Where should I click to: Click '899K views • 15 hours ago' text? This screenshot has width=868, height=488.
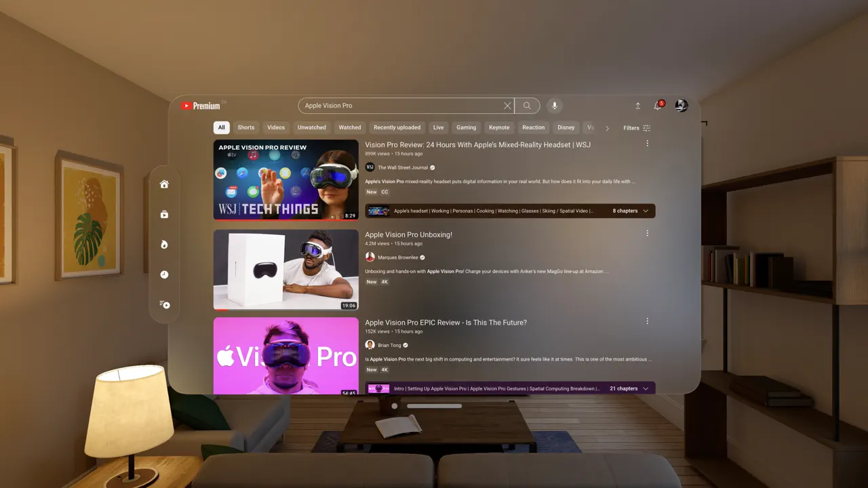[393, 154]
